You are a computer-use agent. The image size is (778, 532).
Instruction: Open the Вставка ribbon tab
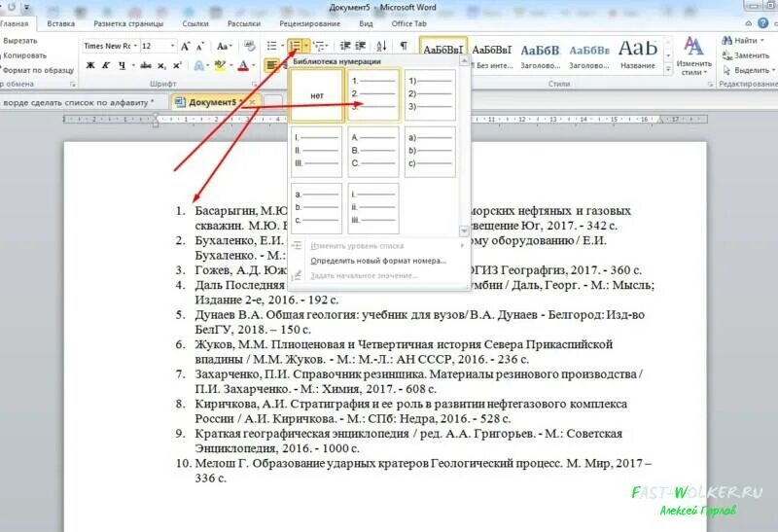61,23
